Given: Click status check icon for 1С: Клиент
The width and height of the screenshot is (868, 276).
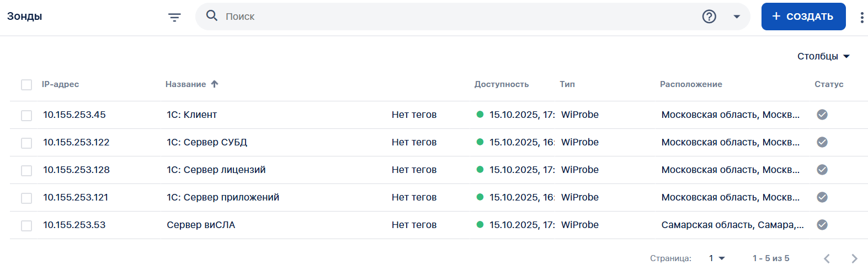Looking at the screenshot, I should click(x=822, y=115).
